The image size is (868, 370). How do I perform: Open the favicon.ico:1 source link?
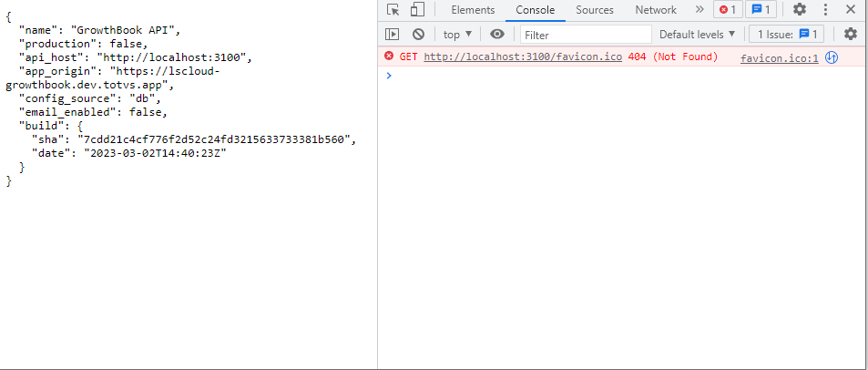click(x=780, y=58)
